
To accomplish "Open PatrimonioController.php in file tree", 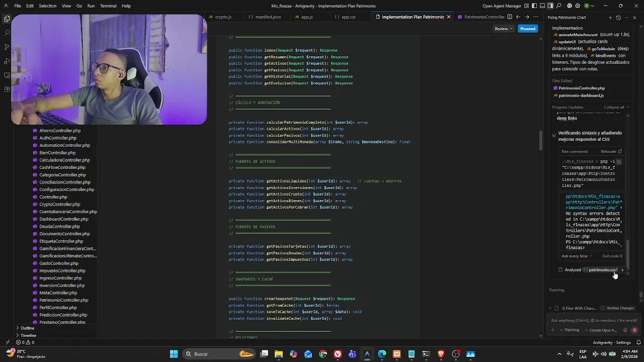I will [x=63, y=300].
